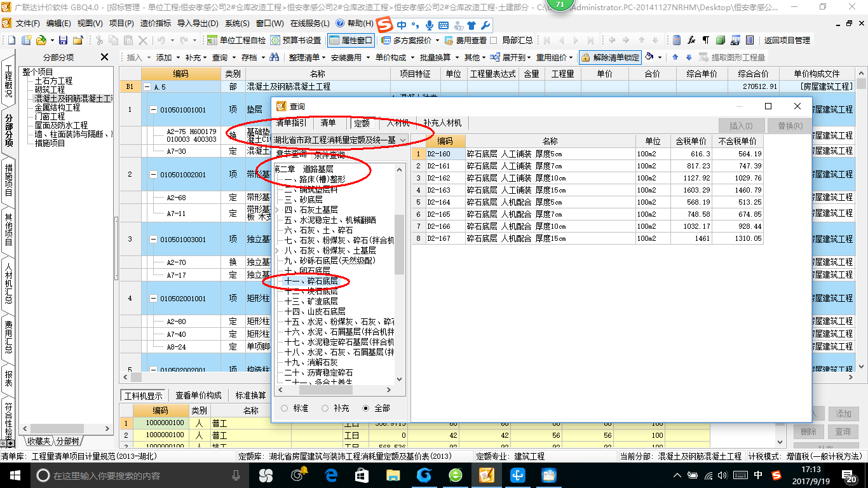Click the 多方案报价 toolbar button
This screenshot has height=488, width=868.
pos(412,40)
